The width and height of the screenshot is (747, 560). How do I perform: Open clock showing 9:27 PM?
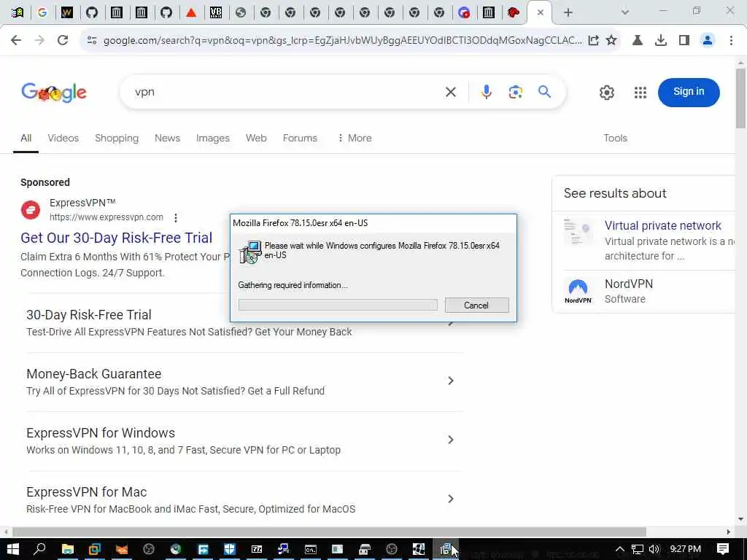(685, 549)
